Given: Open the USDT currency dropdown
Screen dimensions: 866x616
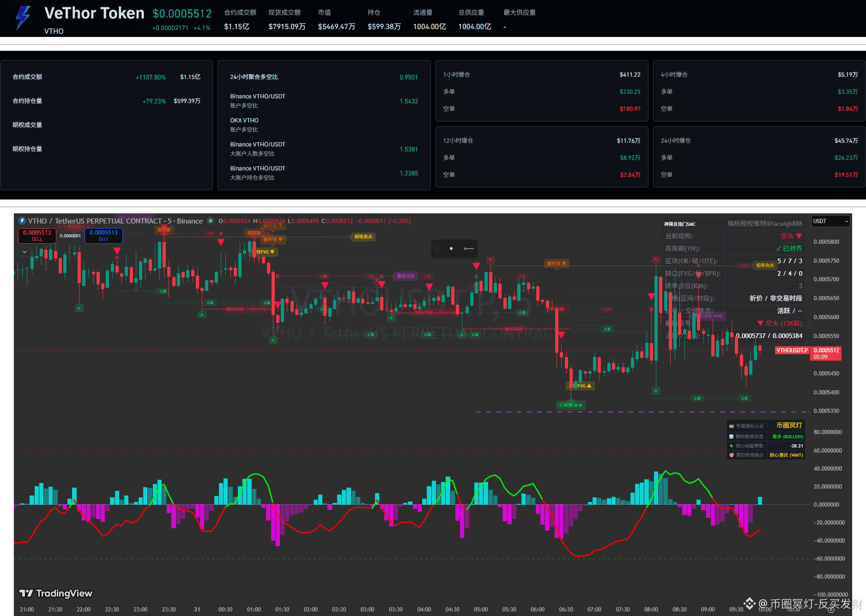Looking at the screenshot, I should 830,221.
